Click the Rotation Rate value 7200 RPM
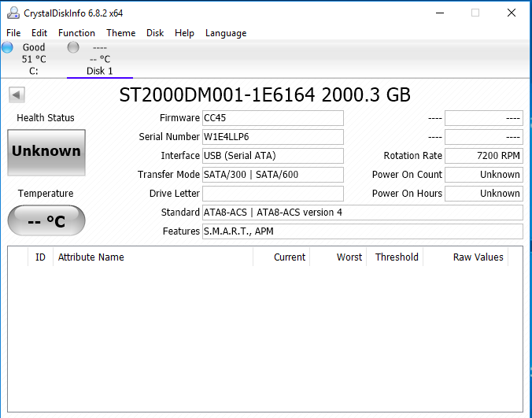The image size is (532, 418). click(x=484, y=156)
